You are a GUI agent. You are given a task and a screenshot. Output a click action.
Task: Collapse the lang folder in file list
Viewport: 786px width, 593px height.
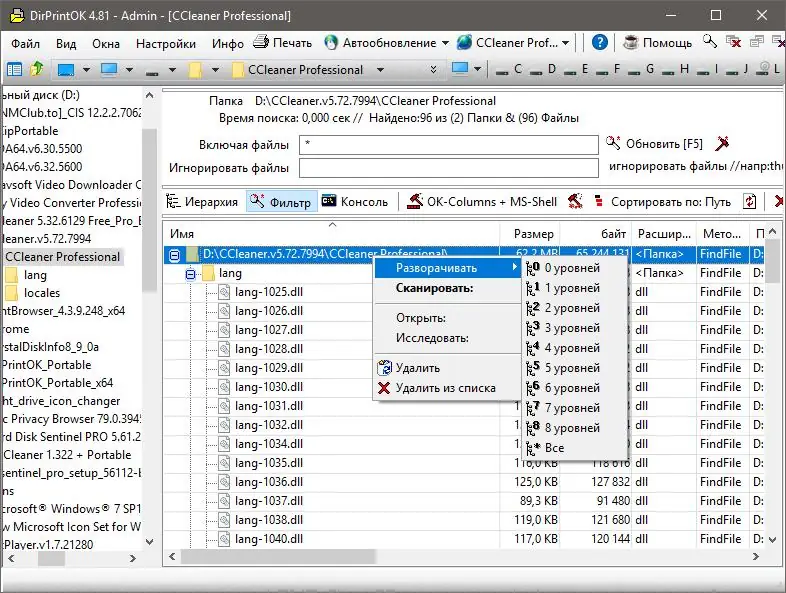tap(190, 274)
